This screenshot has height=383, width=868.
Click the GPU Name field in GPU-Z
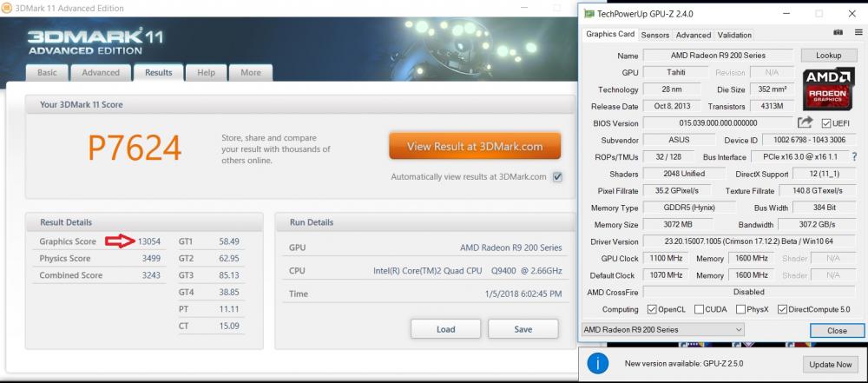click(x=718, y=56)
